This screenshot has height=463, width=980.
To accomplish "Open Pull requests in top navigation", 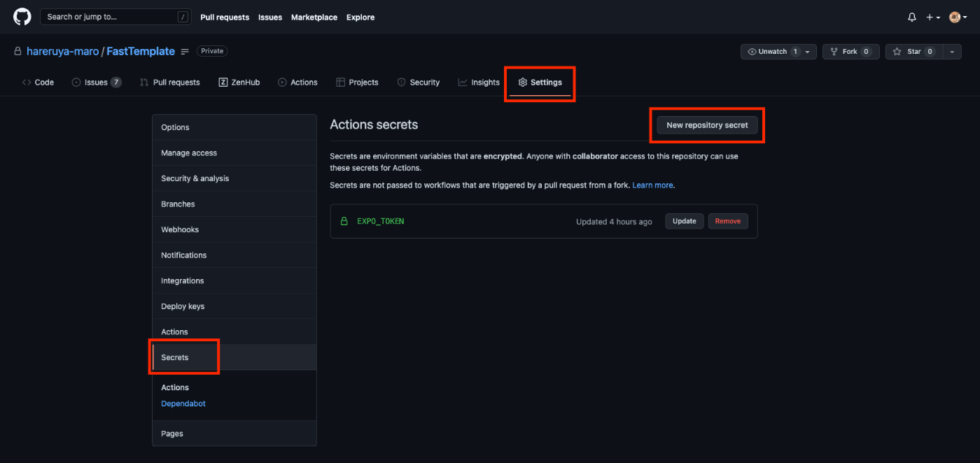I will coord(225,17).
